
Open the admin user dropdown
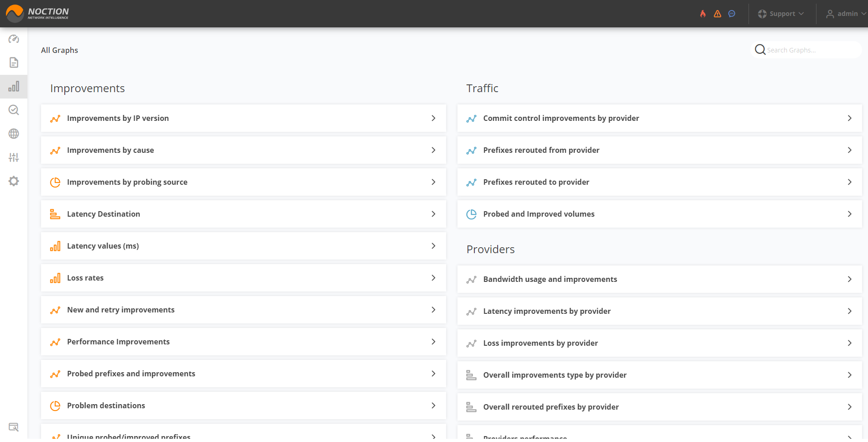pyautogui.click(x=846, y=14)
